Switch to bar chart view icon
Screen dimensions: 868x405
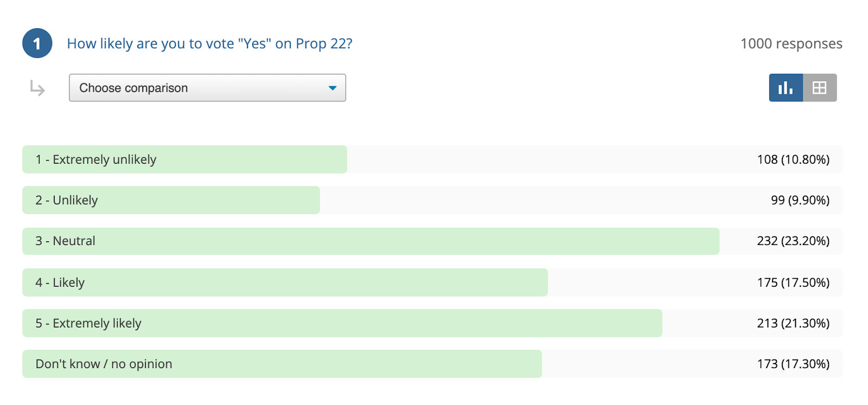point(786,88)
